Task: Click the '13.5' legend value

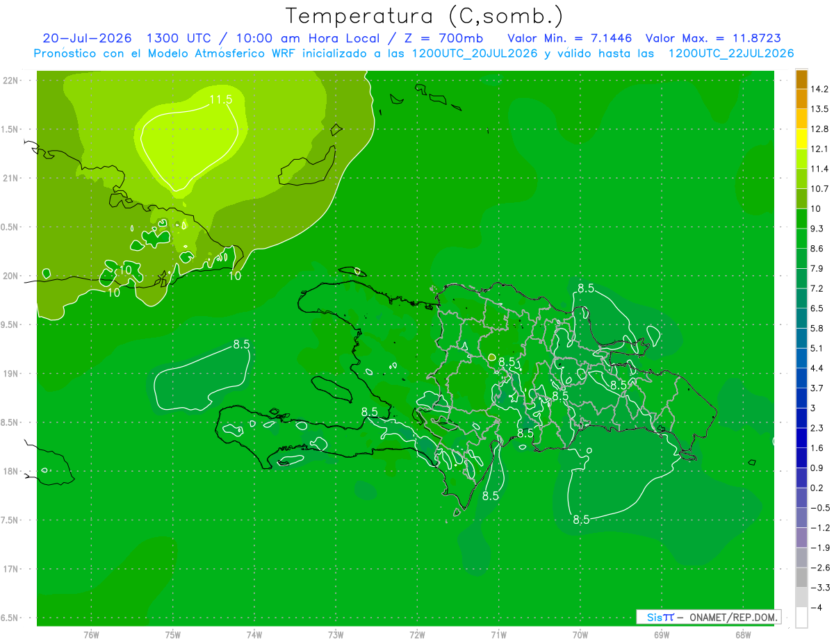Action: coord(819,109)
